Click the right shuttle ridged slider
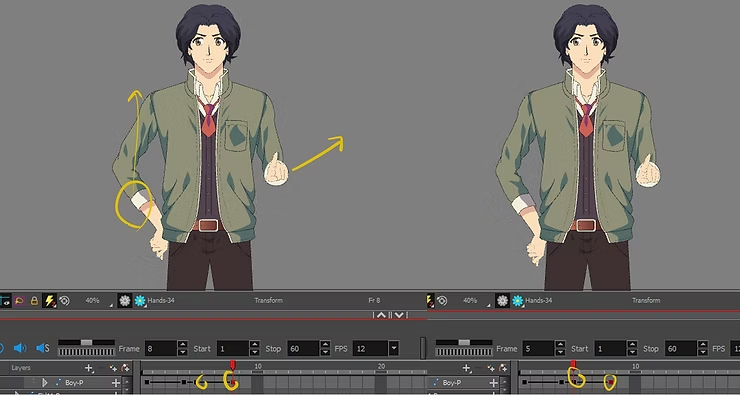 pos(464,352)
